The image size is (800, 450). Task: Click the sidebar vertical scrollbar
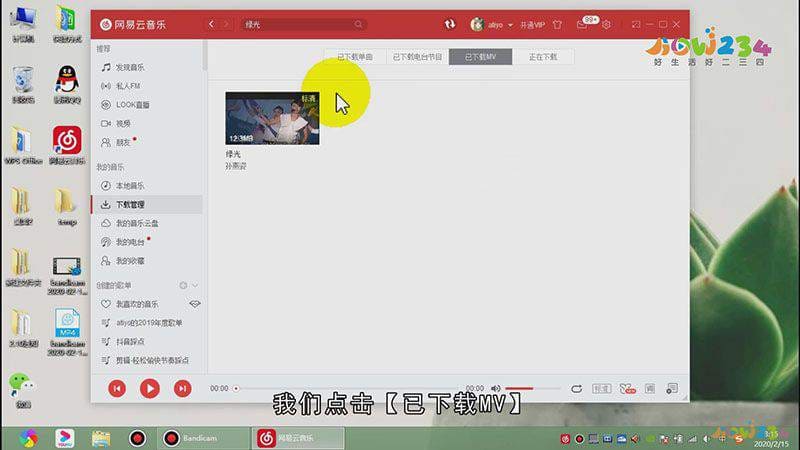coord(205,56)
